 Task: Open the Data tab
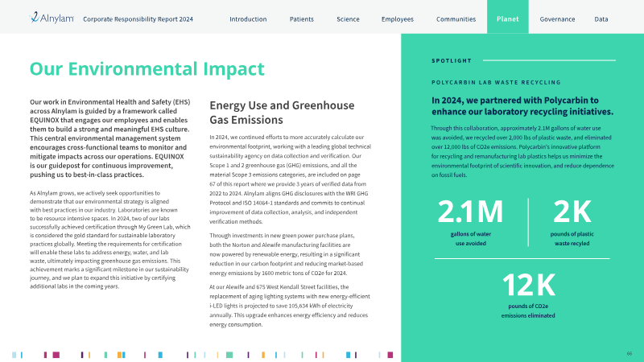point(601,19)
